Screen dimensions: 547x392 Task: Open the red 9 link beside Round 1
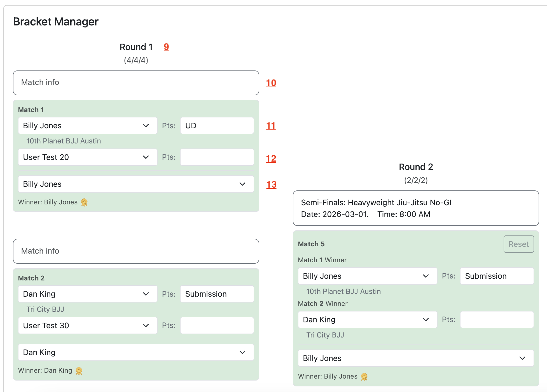point(166,47)
